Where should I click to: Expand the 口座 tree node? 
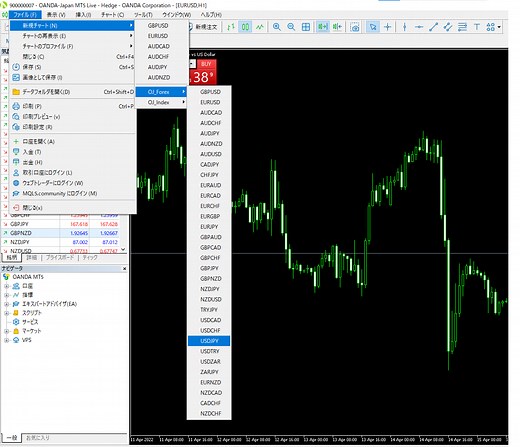(6, 286)
